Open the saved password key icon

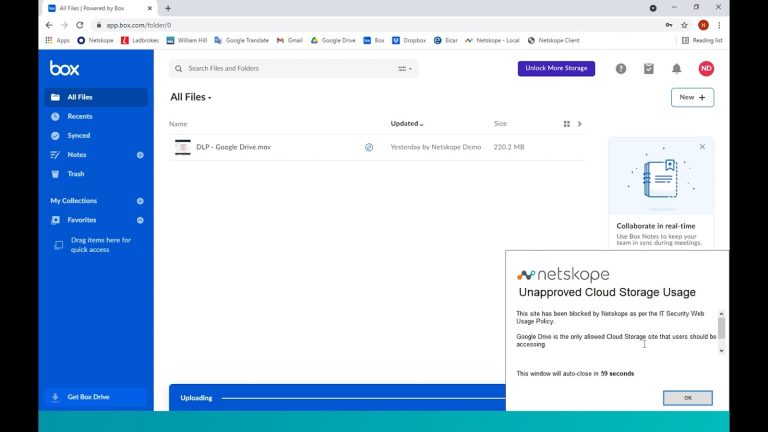pyautogui.click(x=669, y=25)
